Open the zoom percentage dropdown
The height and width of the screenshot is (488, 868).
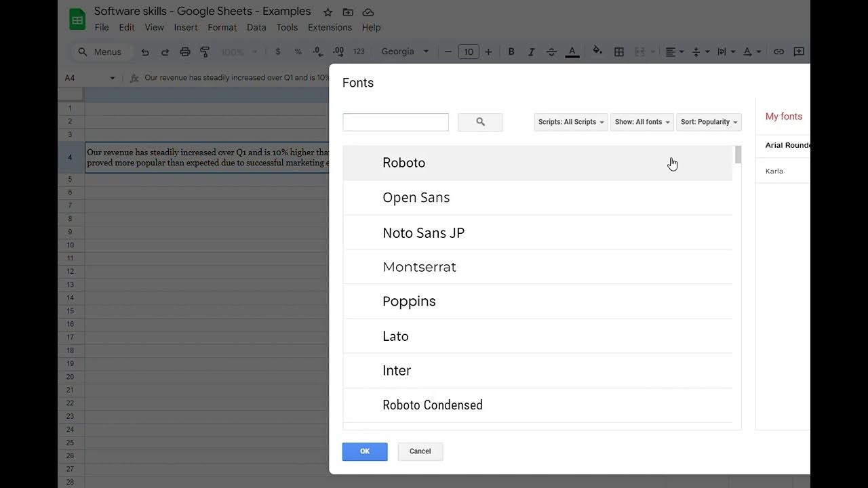coord(239,52)
